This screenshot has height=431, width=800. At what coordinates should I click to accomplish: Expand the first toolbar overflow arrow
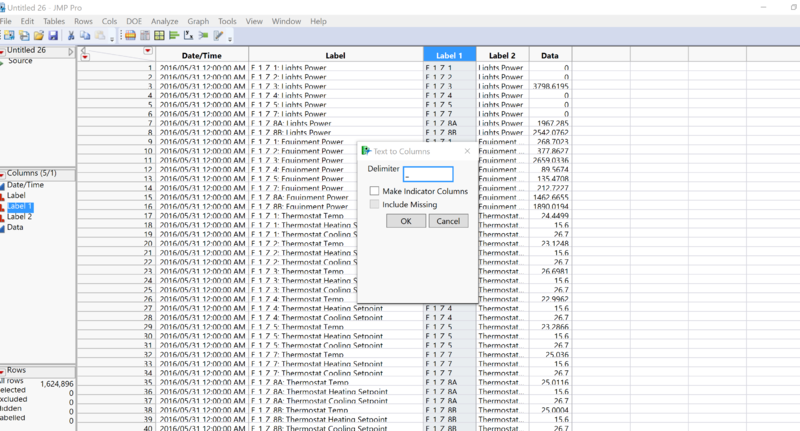(x=112, y=39)
